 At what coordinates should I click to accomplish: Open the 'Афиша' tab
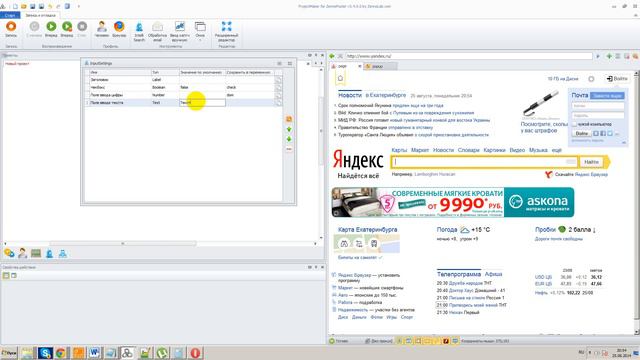[493, 274]
